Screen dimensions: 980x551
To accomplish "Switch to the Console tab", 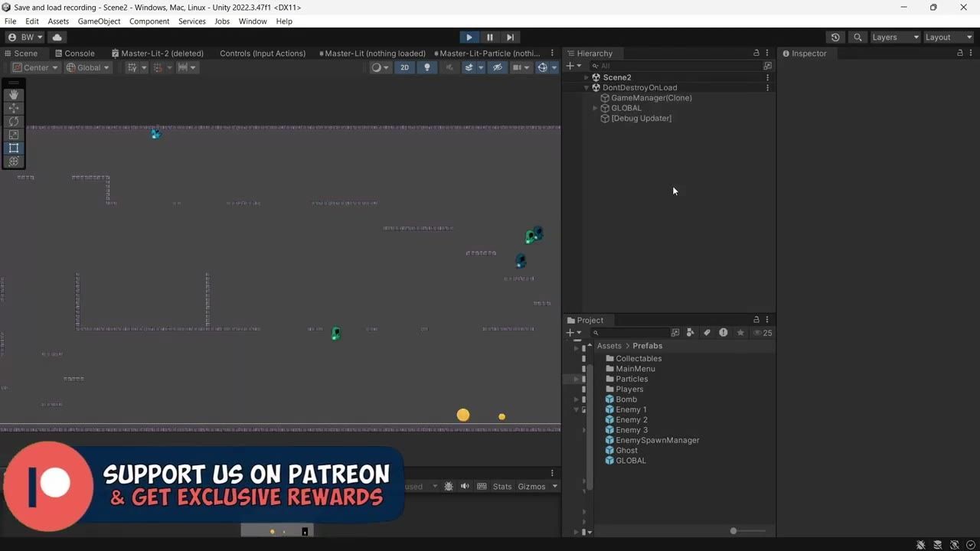I will (x=74, y=54).
